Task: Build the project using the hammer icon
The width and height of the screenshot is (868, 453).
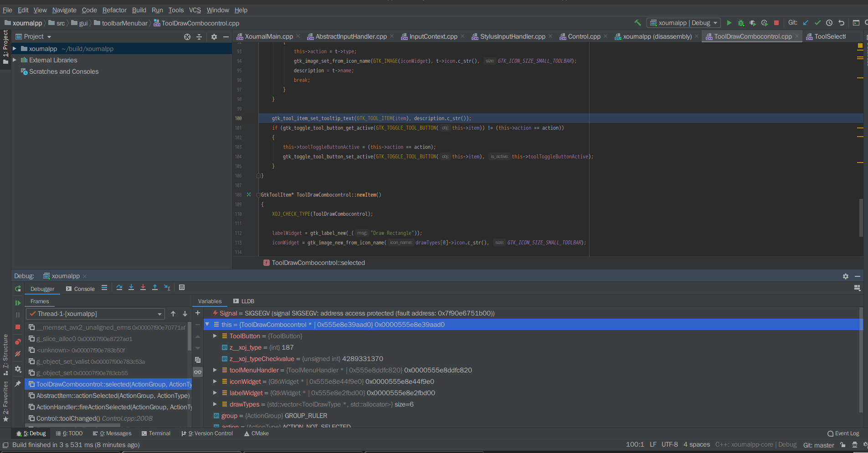Action: 637,22
